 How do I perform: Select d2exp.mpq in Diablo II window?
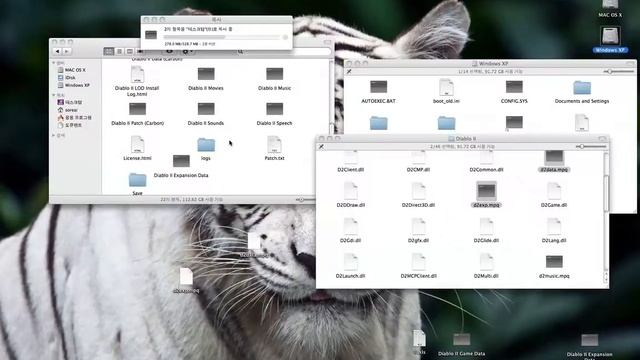pyautogui.click(x=486, y=195)
